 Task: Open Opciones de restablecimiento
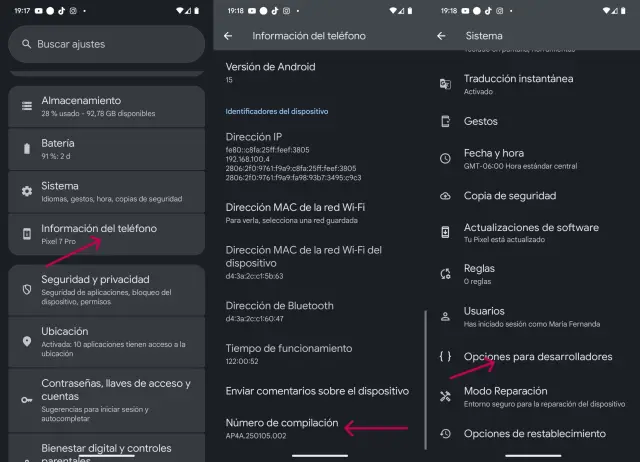coord(534,434)
